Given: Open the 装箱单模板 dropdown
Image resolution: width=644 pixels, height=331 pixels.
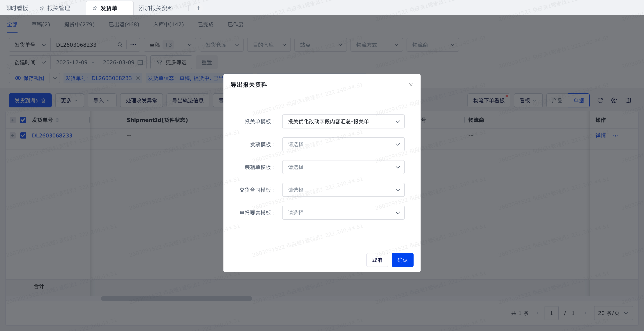Looking at the screenshot, I should click(x=343, y=167).
